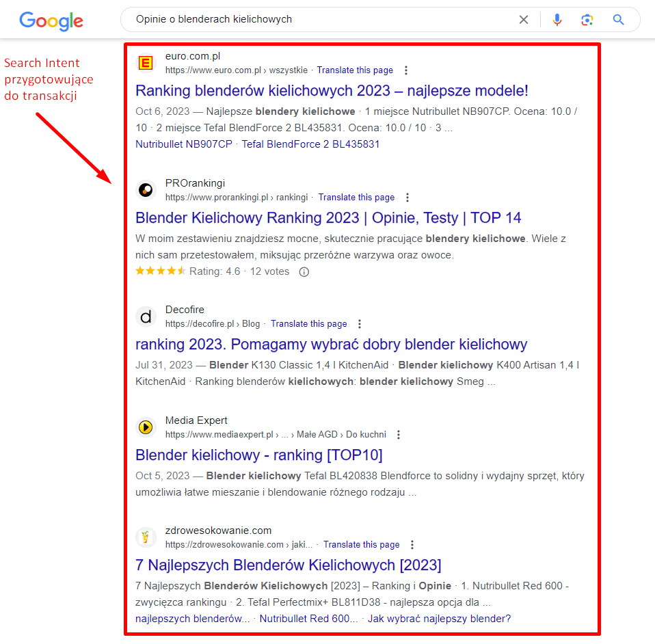Translate the PROrankingi result page
The width and height of the screenshot is (655, 644).
356,197
